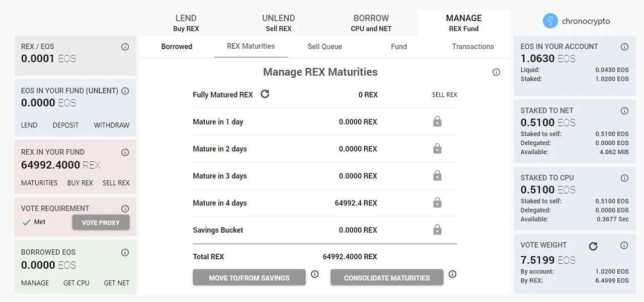This screenshot has width=644, height=302.
Task: Click the By REX 6.4999 EOS value
Action: pyautogui.click(x=612, y=280)
